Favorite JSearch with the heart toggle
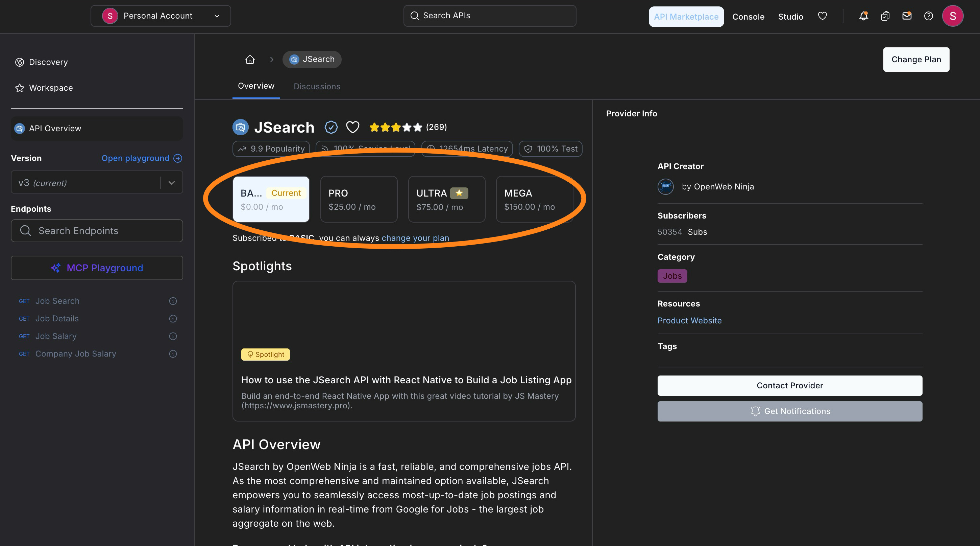This screenshot has height=546, width=980. point(352,127)
